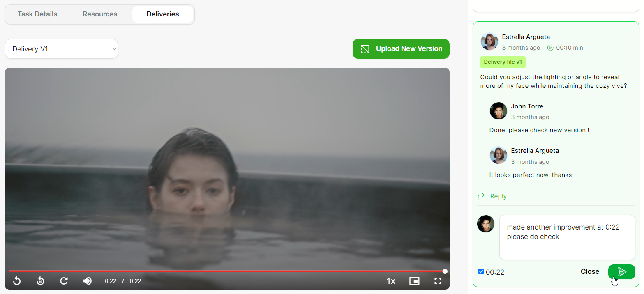Image resolution: width=644 pixels, height=294 pixels.
Task: Click the Upload New Version button
Action: (401, 49)
